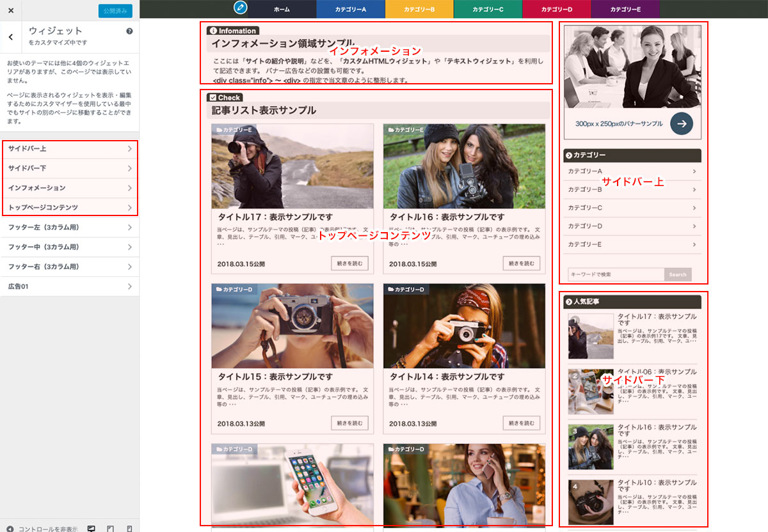The image size is (768, 532).
Task: Expand the フッター右（3カラム用） widget area
Action: (70, 267)
